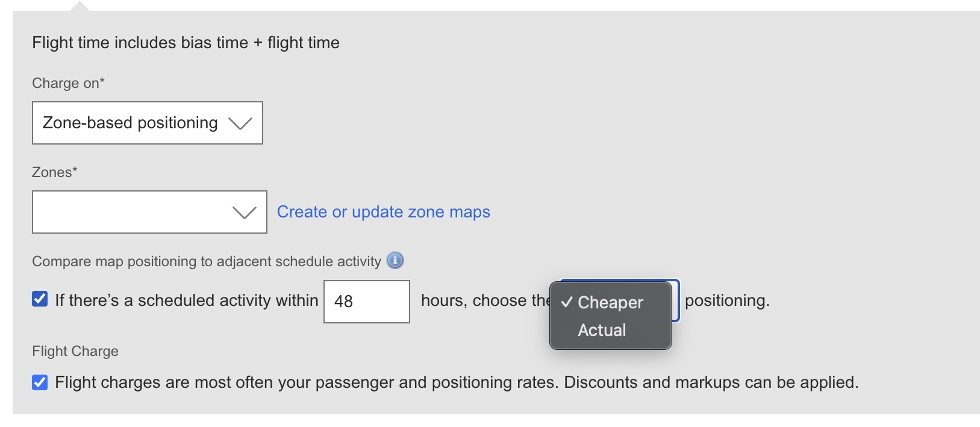This screenshot has width=980, height=427.
Task: Click the "If there's a scheduled activity within" label
Action: click(x=186, y=301)
